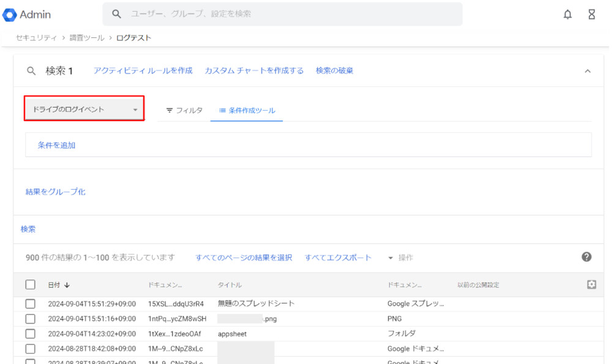Click the sort arrow beside 日付

pyautogui.click(x=67, y=285)
